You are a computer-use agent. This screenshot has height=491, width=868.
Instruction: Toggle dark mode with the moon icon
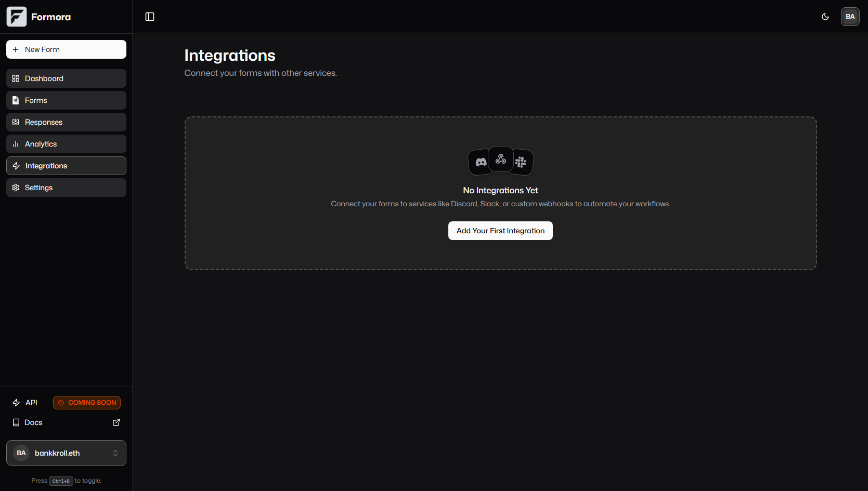825,16
